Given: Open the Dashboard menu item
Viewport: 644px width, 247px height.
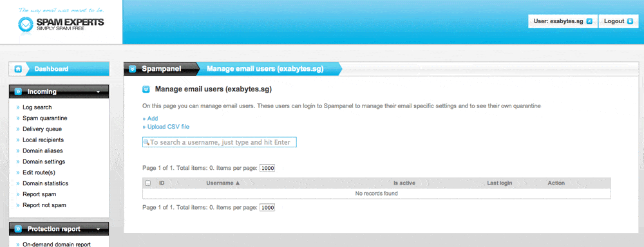Looking at the screenshot, I should (52, 69).
